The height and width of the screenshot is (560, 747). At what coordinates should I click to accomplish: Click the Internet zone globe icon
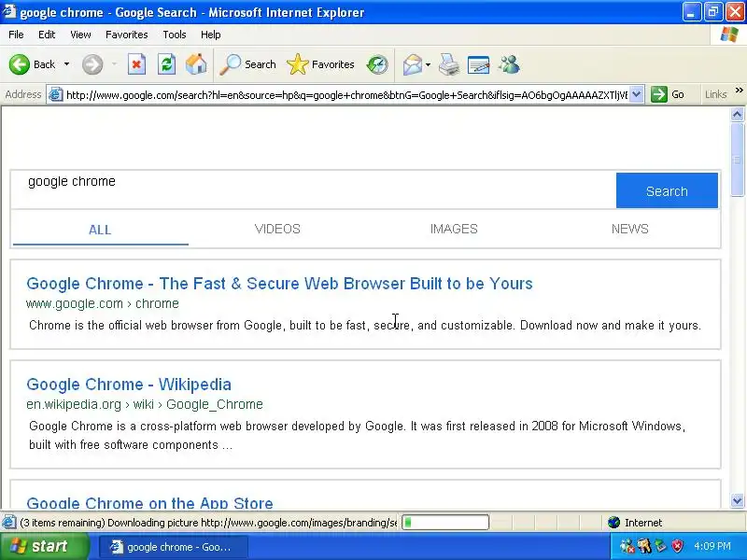(x=613, y=523)
